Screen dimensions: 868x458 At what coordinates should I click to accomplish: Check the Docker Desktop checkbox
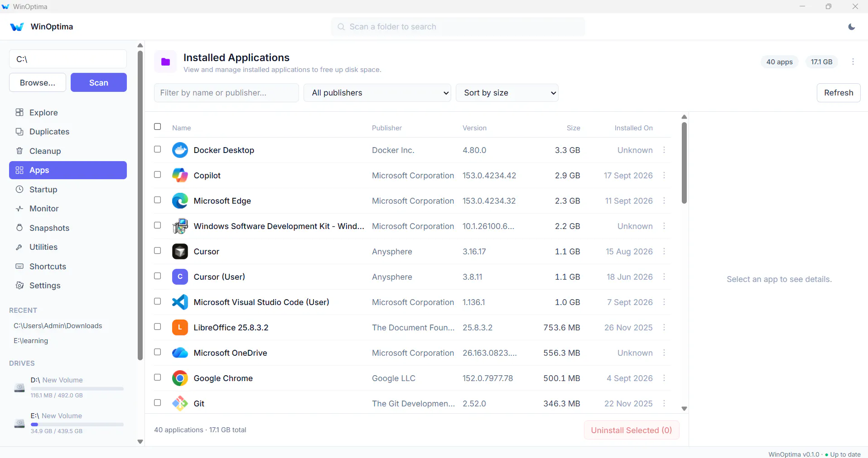pos(158,149)
